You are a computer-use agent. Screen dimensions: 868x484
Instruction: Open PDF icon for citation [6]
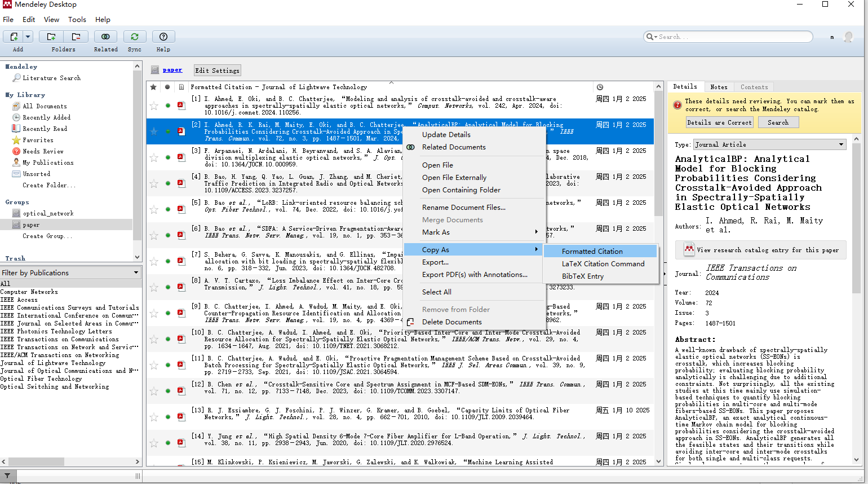pyautogui.click(x=181, y=235)
